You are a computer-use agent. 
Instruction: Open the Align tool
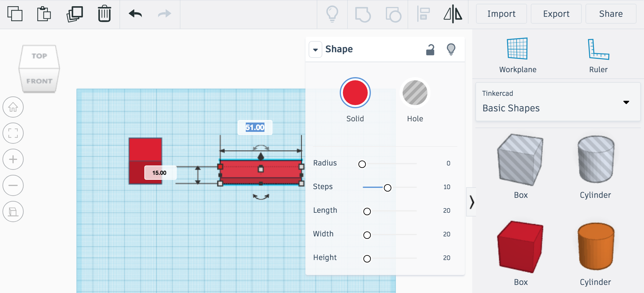click(x=423, y=14)
